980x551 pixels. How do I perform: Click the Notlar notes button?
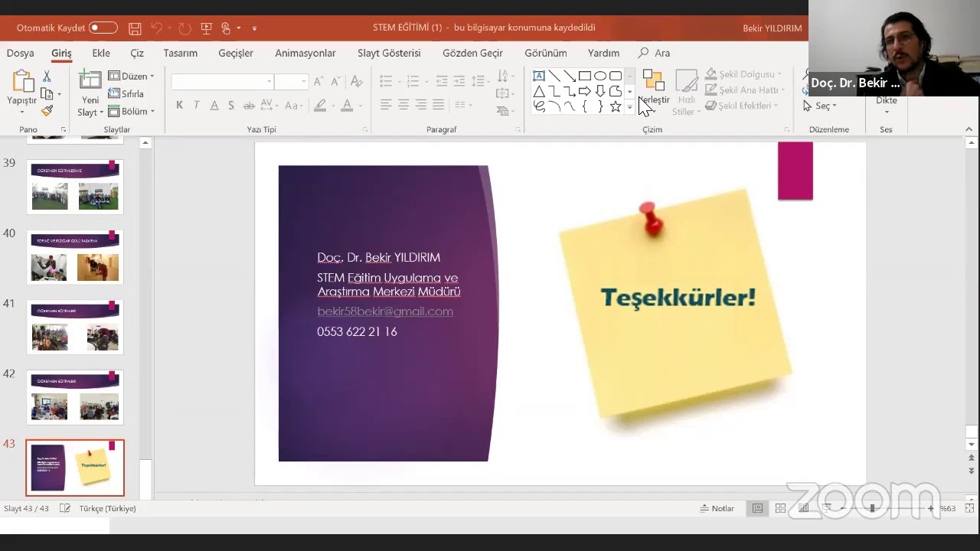(x=717, y=508)
